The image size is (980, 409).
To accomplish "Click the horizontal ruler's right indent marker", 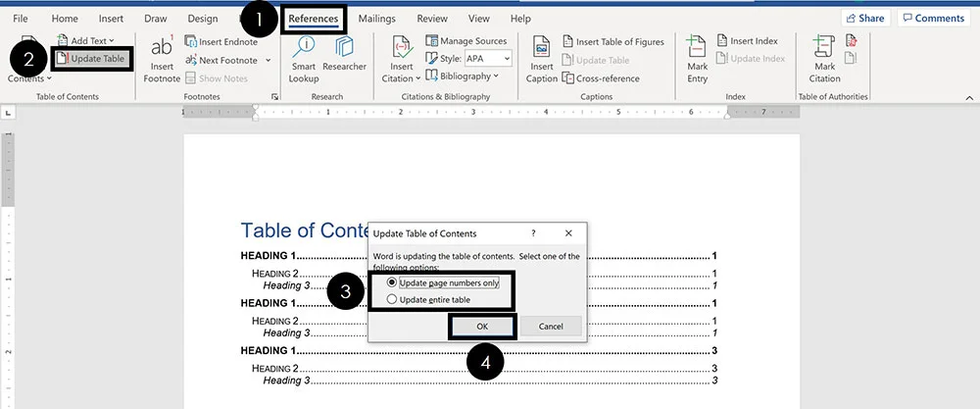I will 727,116.
